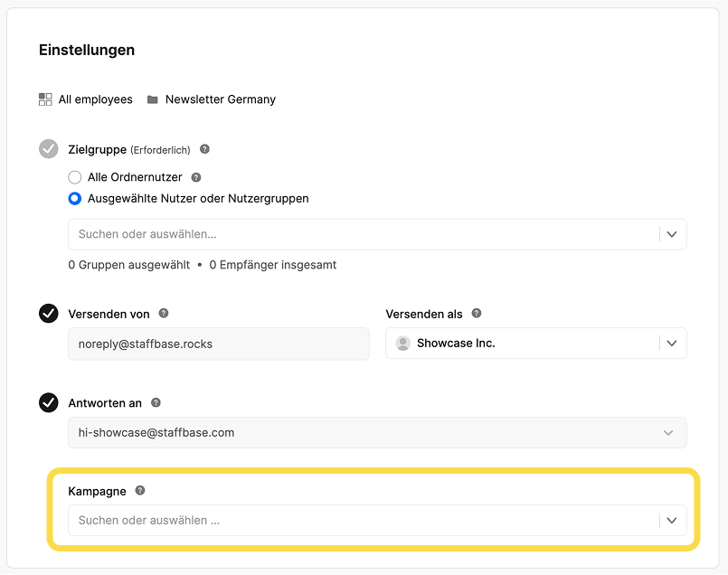This screenshot has height=575, width=728.
Task: Expand the Kampagne dropdown arrow
Action: [672, 520]
